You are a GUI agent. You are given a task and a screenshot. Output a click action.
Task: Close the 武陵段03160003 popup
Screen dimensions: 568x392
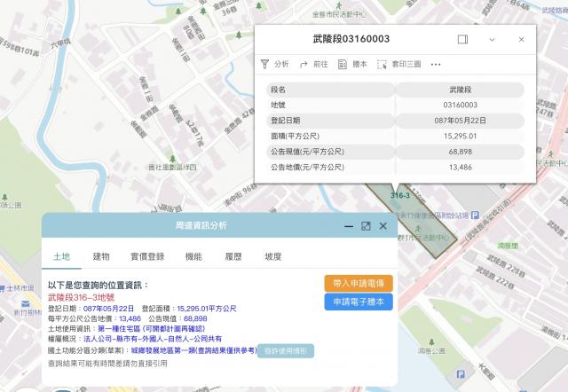[x=521, y=40]
